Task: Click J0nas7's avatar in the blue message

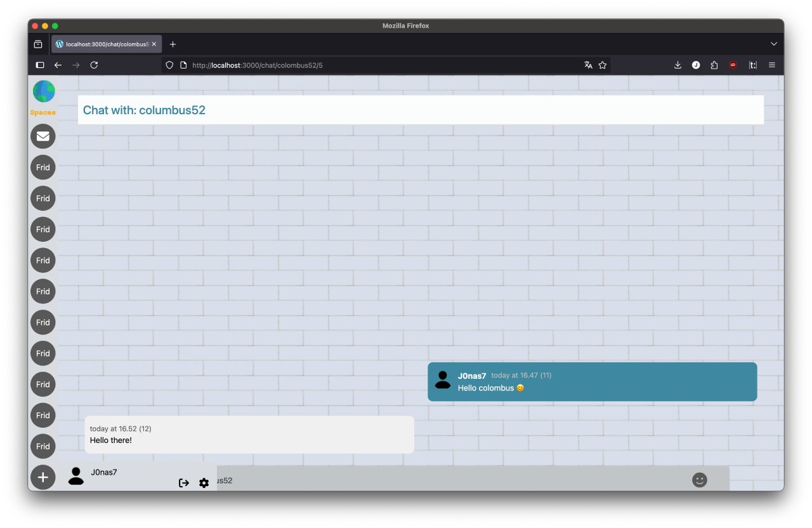Action: coord(443,379)
